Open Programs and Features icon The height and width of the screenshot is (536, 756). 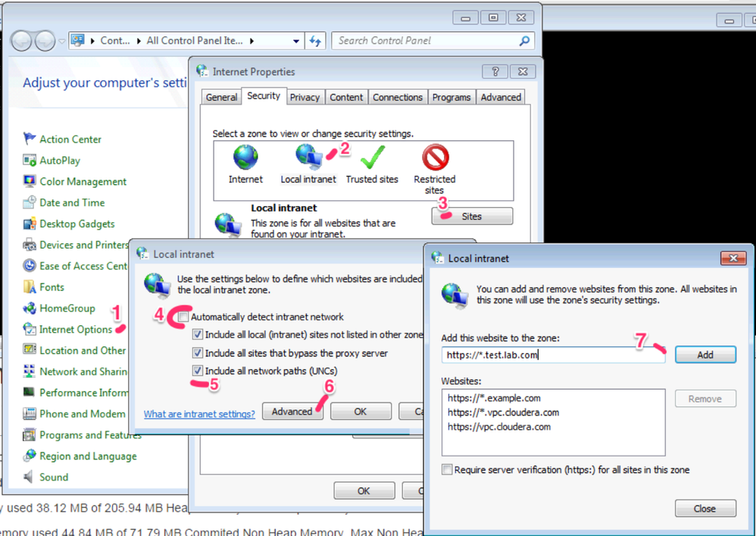30,434
